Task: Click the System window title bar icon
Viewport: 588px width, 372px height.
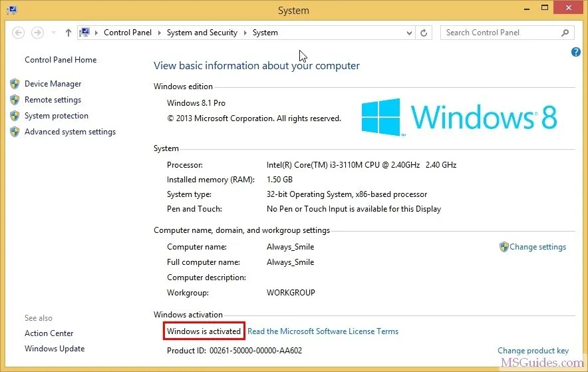Action: coord(11,10)
